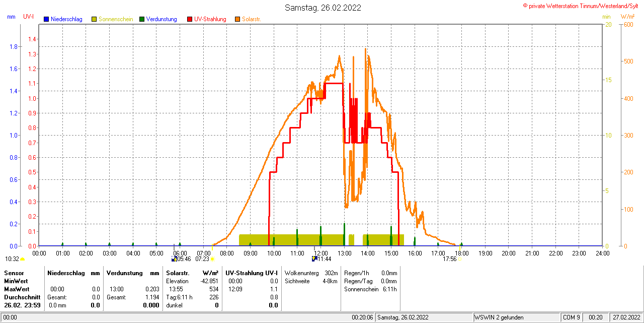The width and height of the screenshot is (644, 323).
Task: Click the moon icon next to 11:44
Action: click(314, 259)
